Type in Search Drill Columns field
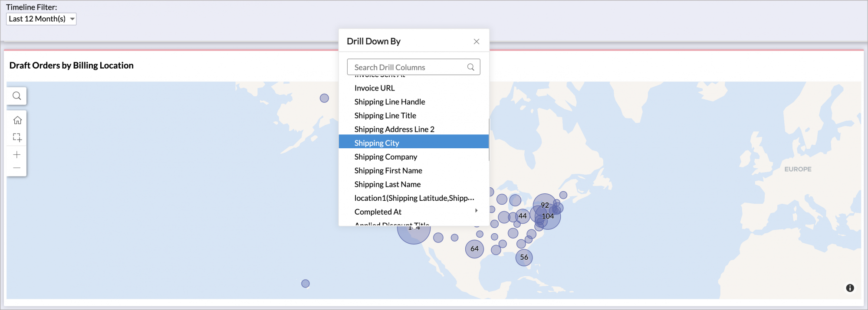The height and width of the screenshot is (310, 868). [x=408, y=67]
